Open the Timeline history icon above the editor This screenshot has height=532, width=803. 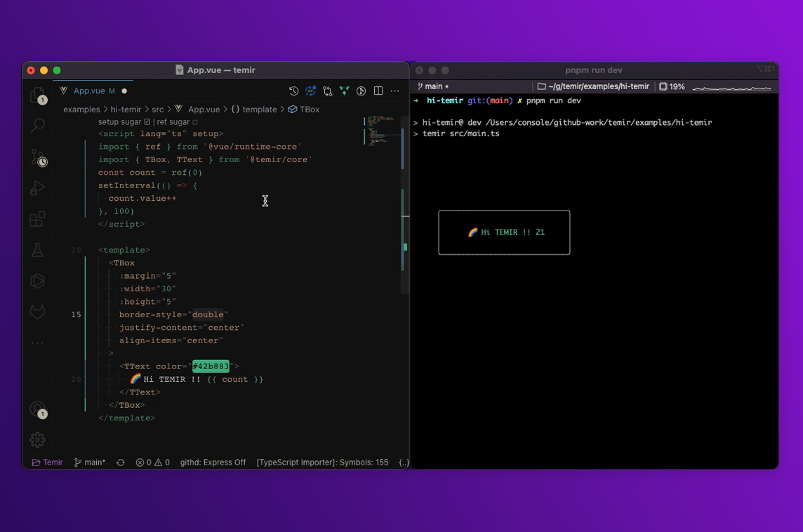(293, 91)
